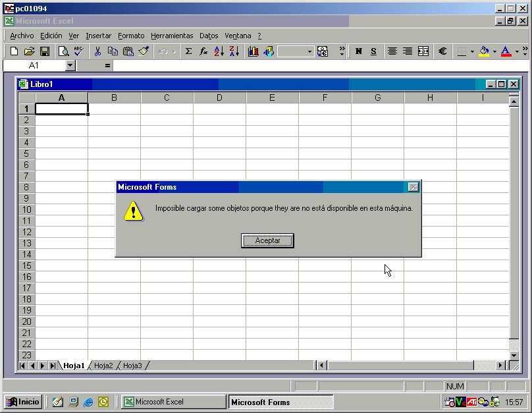The height and width of the screenshot is (413, 532).
Task: Click the AutoSum sigma icon
Action: click(x=188, y=51)
